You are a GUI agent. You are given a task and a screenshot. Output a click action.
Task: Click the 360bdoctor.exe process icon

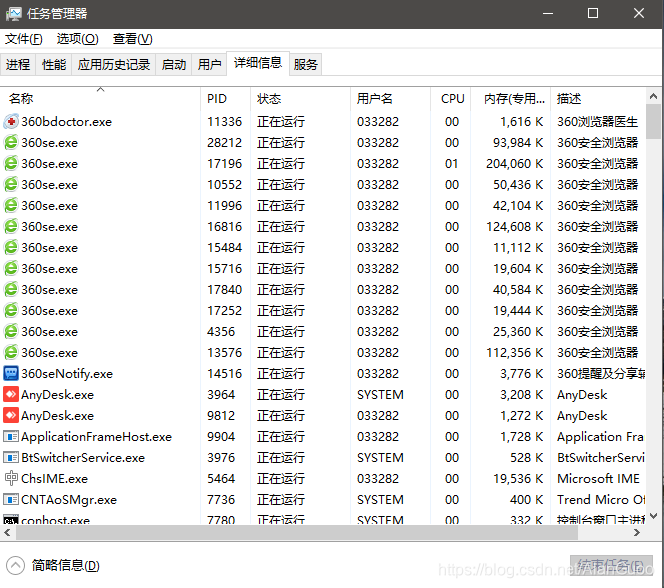pyautogui.click(x=11, y=122)
